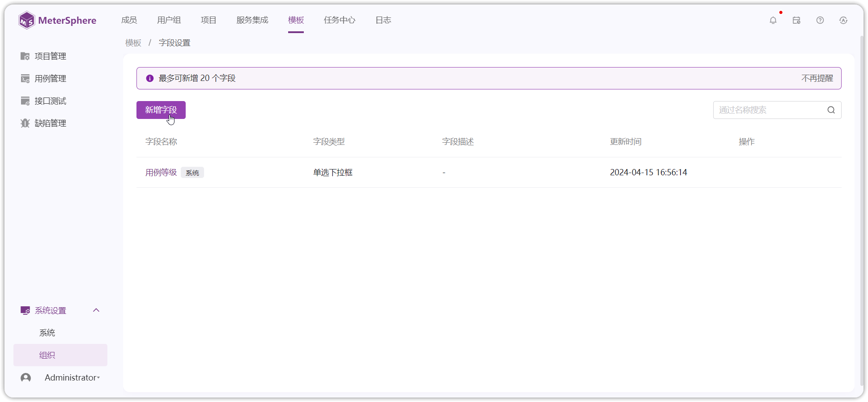
Task: Switch to the 成员 tab
Action: 129,20
